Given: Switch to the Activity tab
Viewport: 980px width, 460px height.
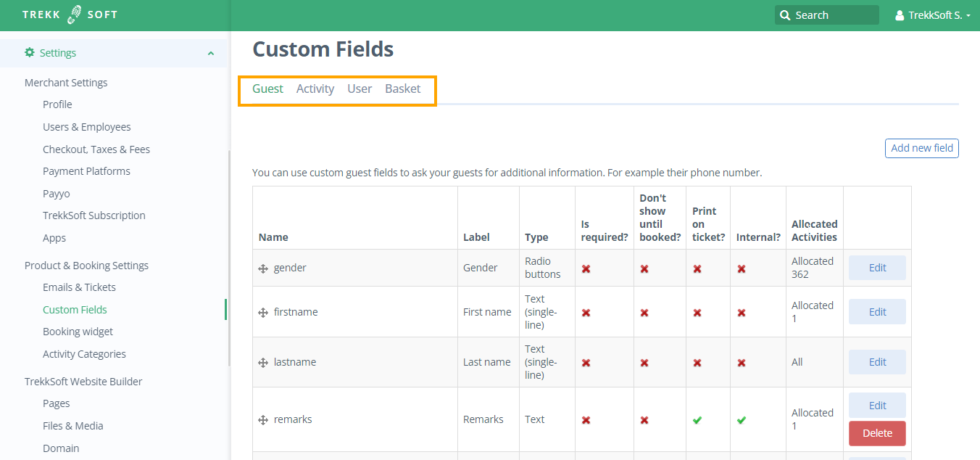Looking at the screenshot, I should click(315, 89).
